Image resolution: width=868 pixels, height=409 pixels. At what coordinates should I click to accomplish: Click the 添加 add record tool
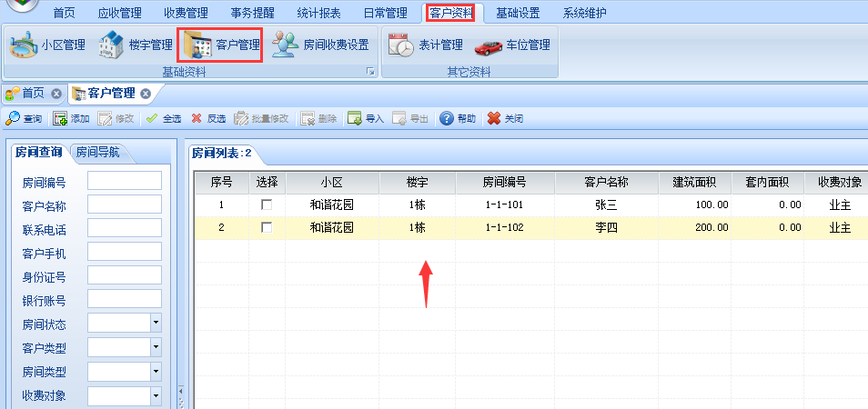[x=71, y=118]
